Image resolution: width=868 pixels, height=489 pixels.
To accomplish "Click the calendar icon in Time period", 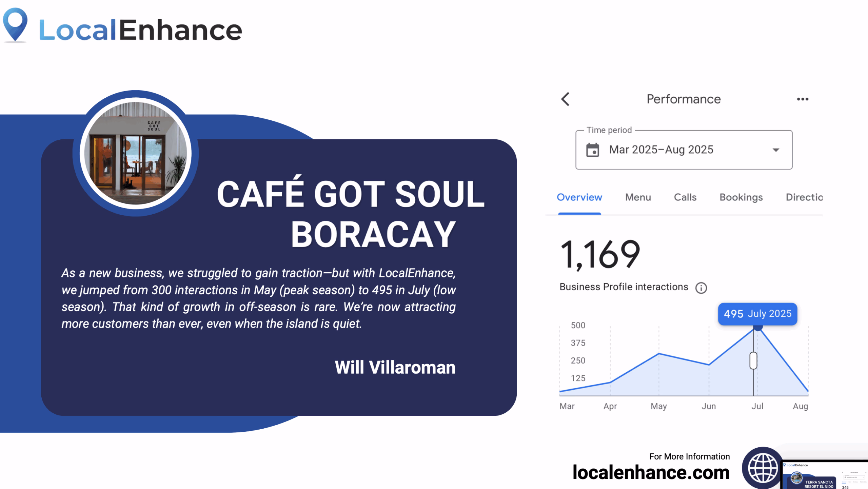I will [x=592, y=150].
